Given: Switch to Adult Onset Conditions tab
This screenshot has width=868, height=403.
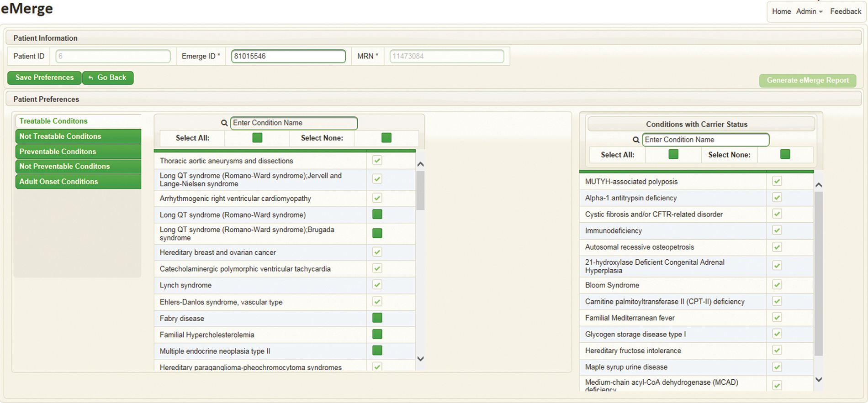Looking at the screenshot, I should [78, 181].
